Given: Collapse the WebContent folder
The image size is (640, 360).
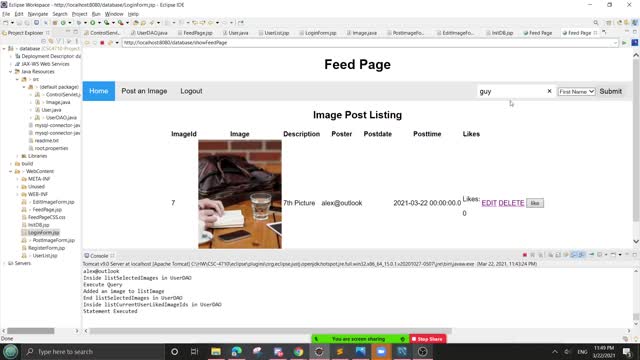Looking at the screenshot, I should [x=11, y=171].
